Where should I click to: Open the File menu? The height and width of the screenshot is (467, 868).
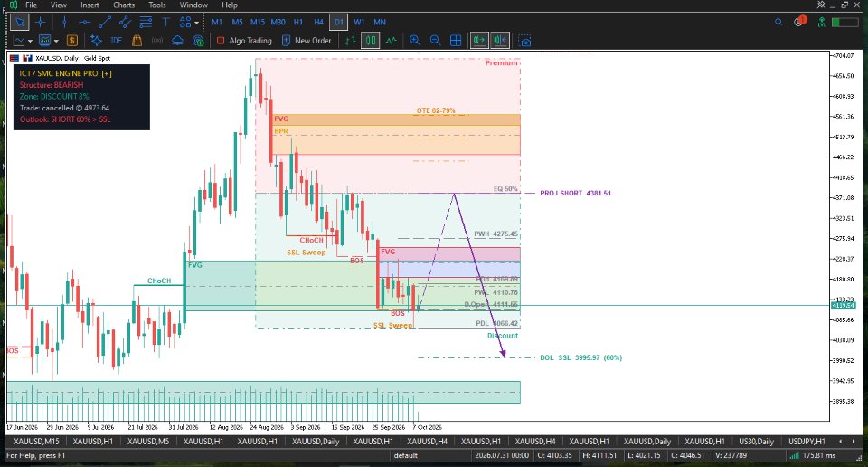pos(32,5)
